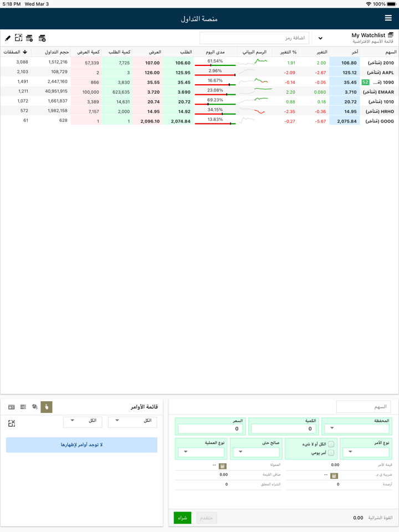Expand the صالح حتى validity dropdown
399x532 pixels.
point(256,452)
